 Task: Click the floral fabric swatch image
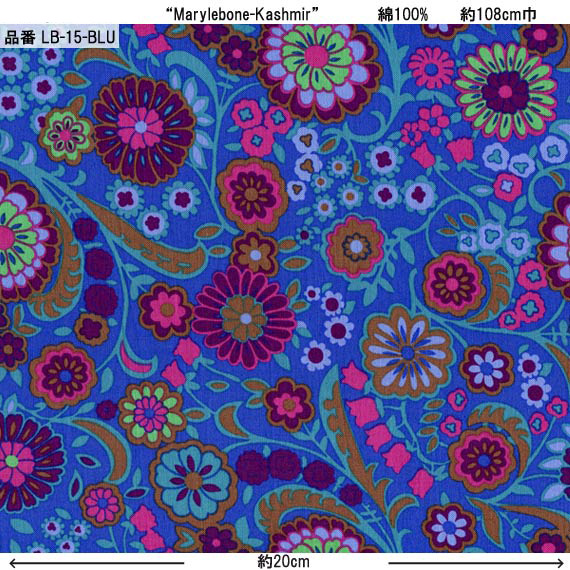285,288
